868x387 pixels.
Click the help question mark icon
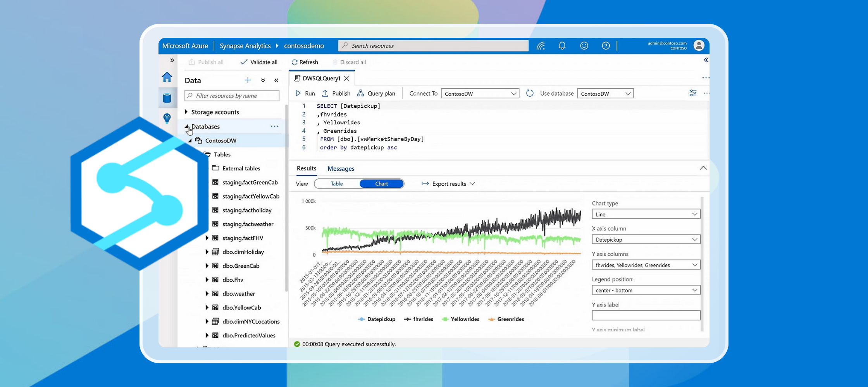point(606,46)
